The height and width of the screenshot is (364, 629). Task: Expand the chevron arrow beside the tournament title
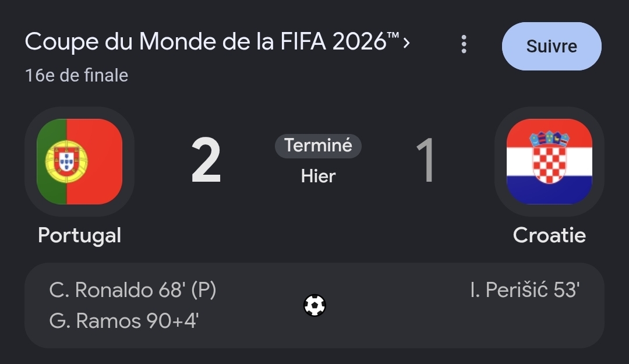(407, 43)
